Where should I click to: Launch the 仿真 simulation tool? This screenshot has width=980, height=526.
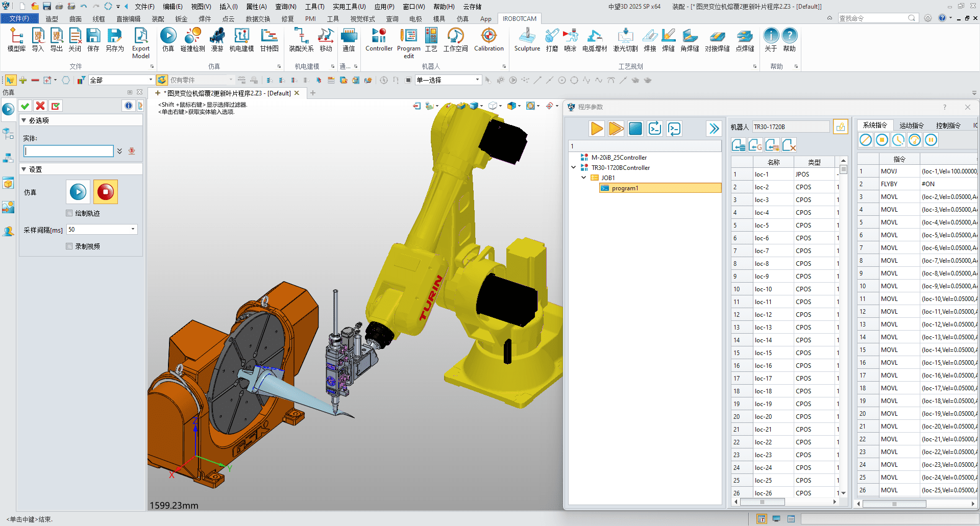(x=168, y=40)
